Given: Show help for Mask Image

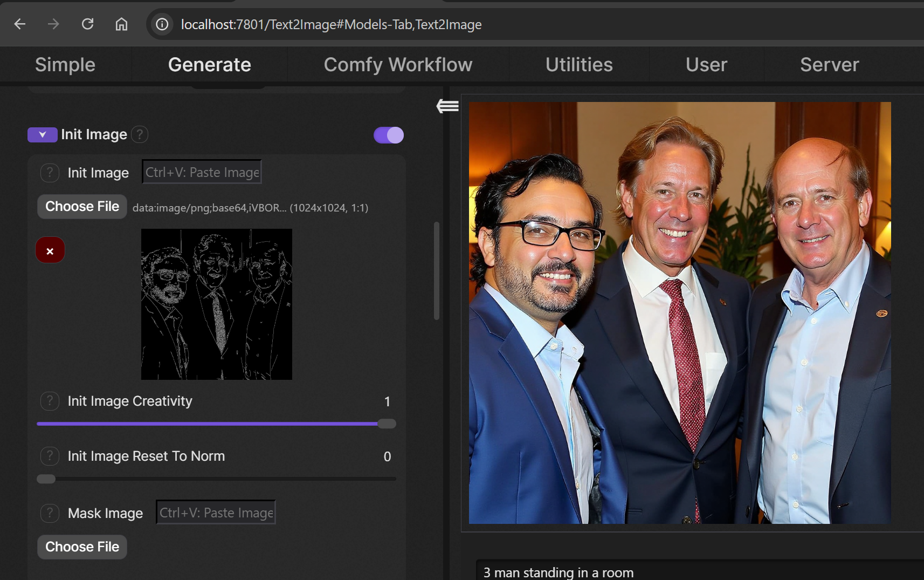Looking at the screenshot, I should 50,513.
